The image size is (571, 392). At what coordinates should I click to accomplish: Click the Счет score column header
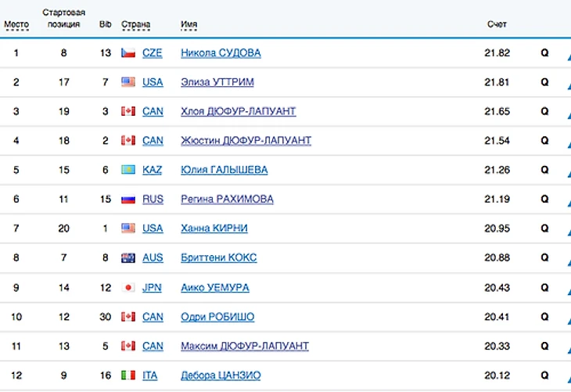(497, 24)
